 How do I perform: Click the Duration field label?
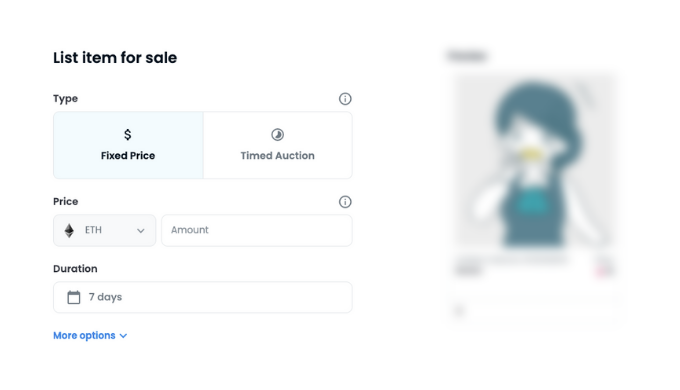[75, 269]
